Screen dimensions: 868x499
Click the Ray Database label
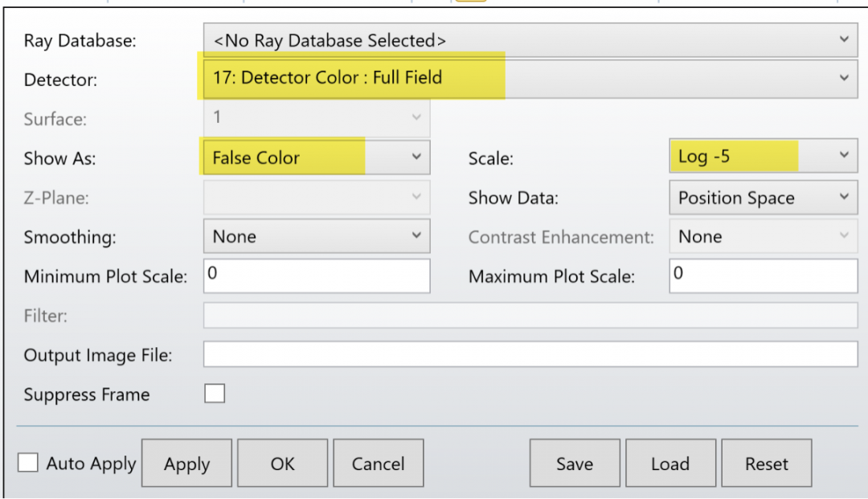tap(80, 40)
